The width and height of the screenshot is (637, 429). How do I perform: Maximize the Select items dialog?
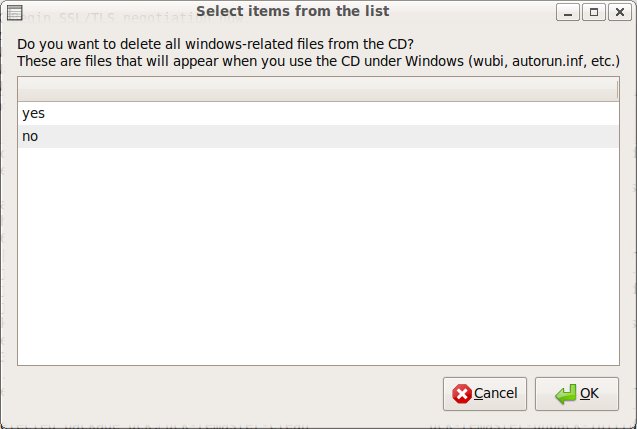tap(593, 12)
